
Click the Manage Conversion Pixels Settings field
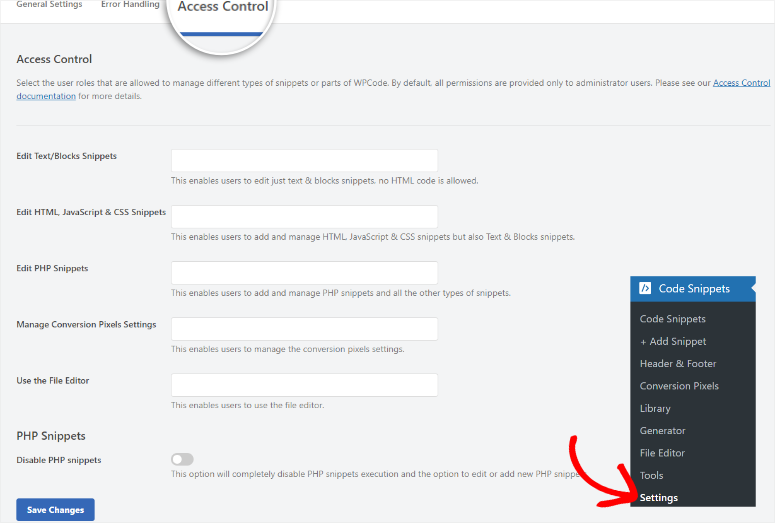point(304,329)
